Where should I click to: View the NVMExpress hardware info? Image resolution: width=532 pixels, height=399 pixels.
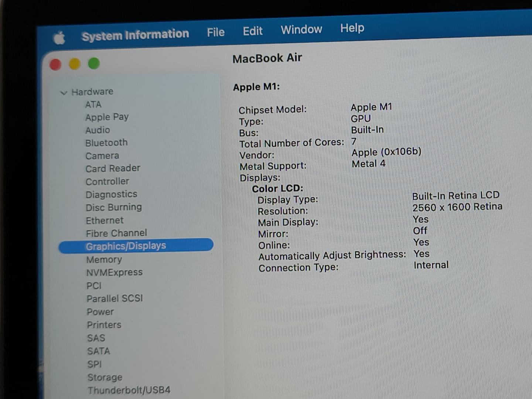pyautogui.click(x=114, y=273)
